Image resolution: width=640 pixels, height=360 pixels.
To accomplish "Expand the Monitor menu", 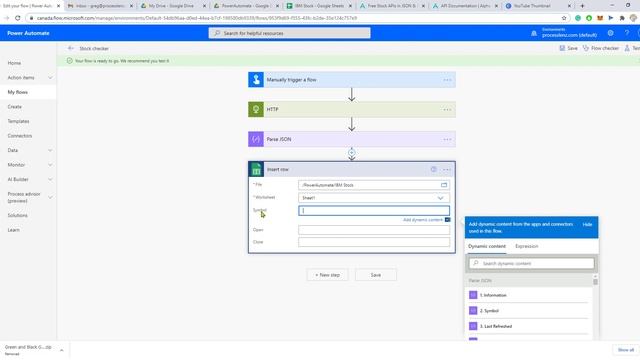I will click(x=50, y=165).
